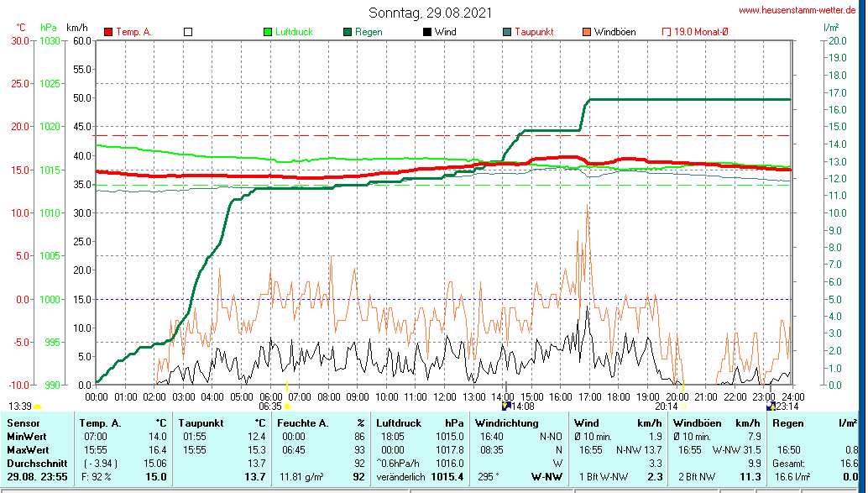Screen dimensions: 868x493
Task: Toggle the 19.0 Monat-Ø legend box
Action: pyautogui.click(x=667, y=32)
